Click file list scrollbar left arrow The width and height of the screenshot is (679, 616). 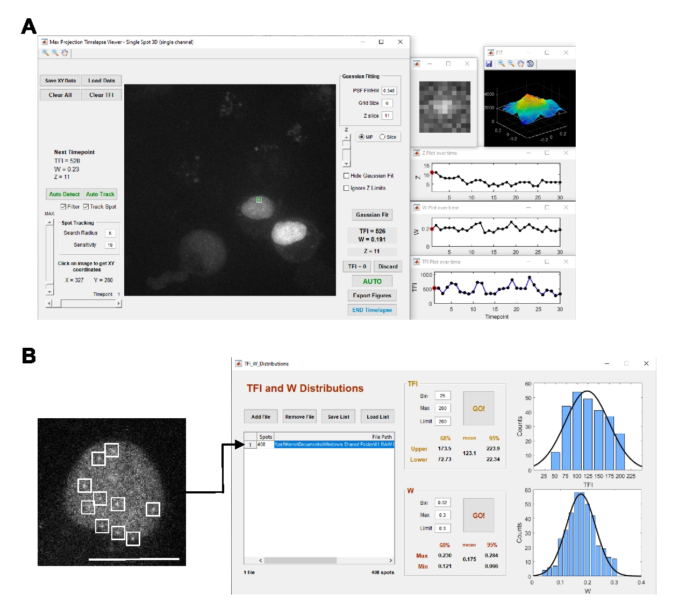(261, 561)
